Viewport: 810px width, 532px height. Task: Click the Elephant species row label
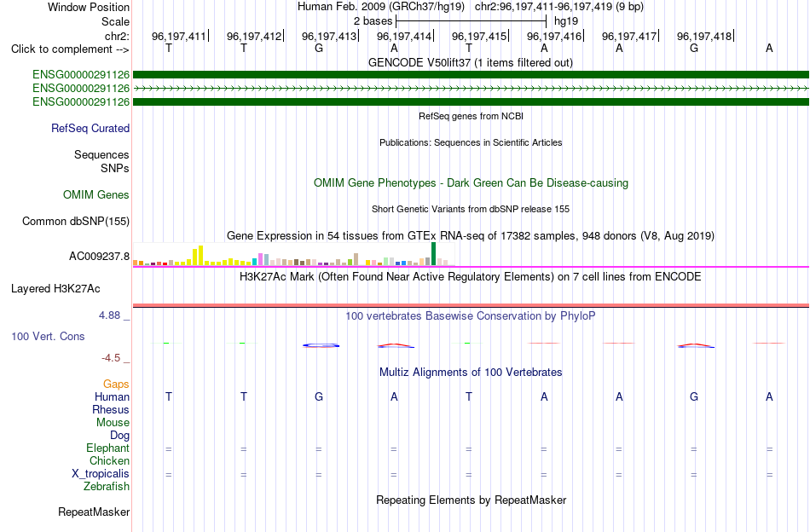[x=107, y=448]
